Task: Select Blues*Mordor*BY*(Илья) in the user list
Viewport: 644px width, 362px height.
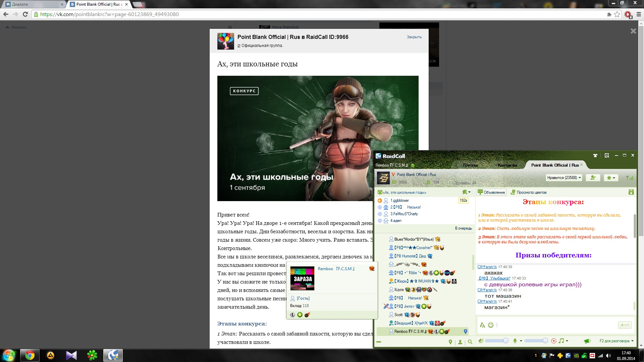Action: (x=414, y=239)
